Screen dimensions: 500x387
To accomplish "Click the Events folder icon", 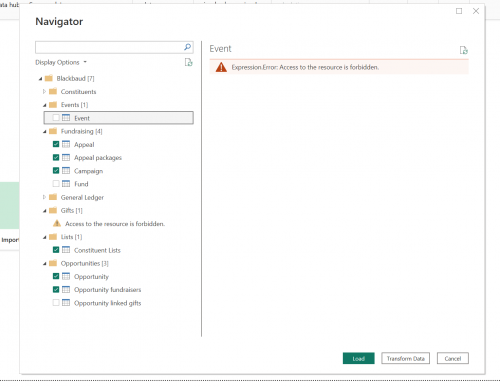I will tap(53, 105).
